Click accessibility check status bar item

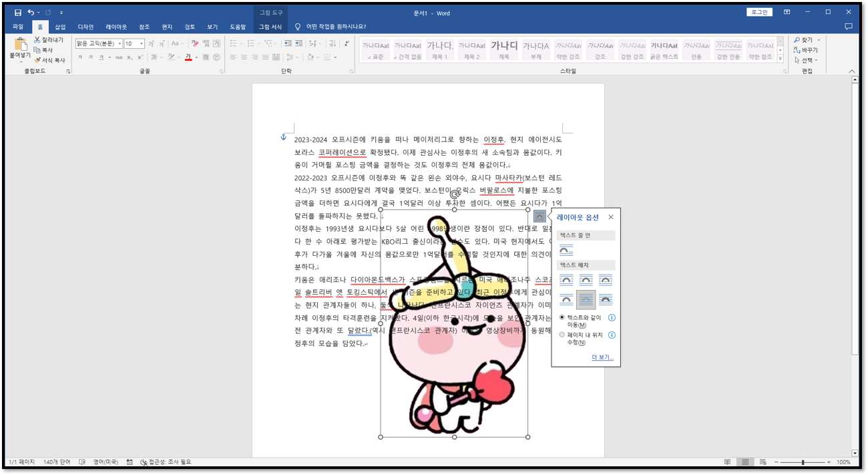166,462
